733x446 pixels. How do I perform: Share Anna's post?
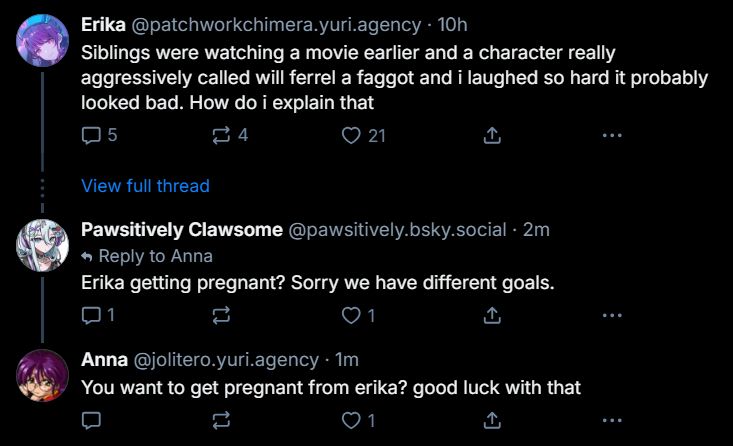tap(492, 420)
